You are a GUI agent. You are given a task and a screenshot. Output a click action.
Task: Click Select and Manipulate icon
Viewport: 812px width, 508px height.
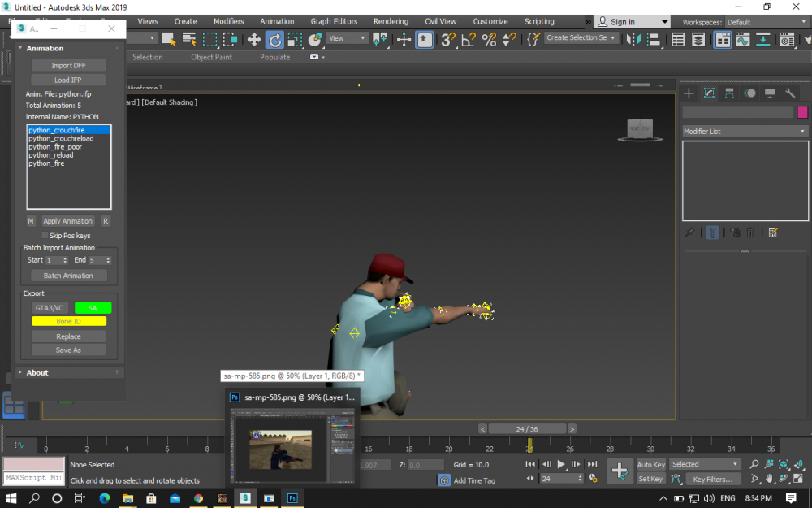coord(404,39)
